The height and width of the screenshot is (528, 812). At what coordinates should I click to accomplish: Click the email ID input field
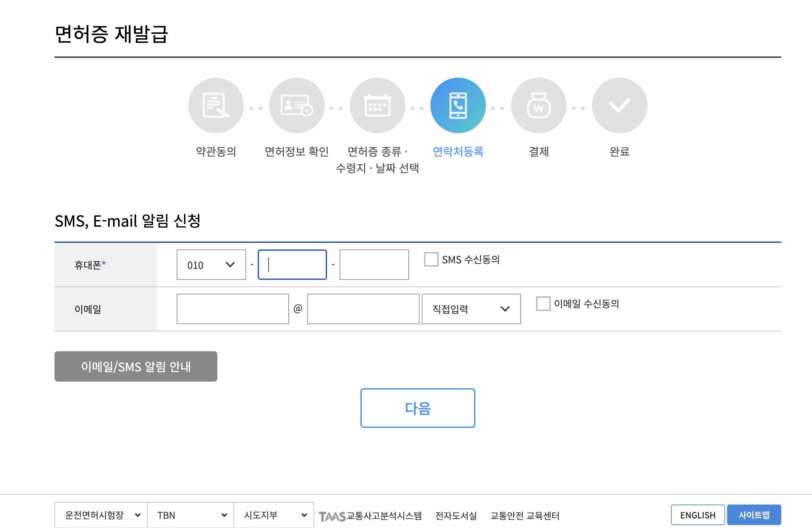(x=233, y=309)
